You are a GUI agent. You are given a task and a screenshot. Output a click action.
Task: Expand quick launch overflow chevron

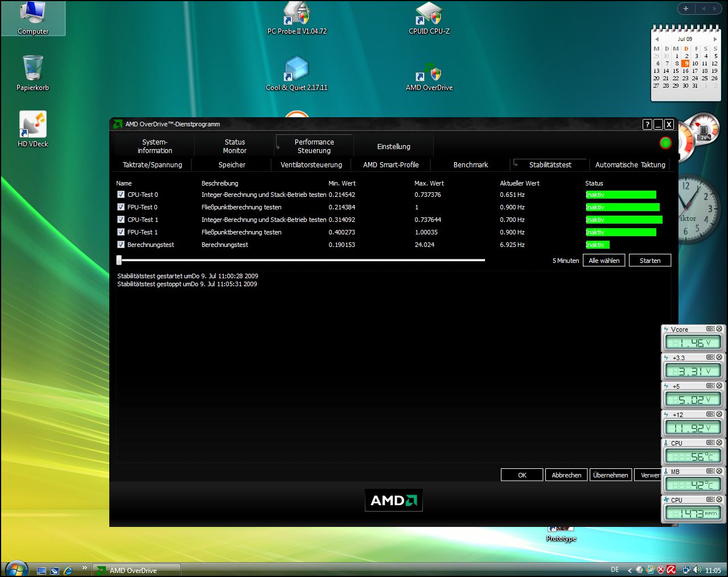[84, 567]
